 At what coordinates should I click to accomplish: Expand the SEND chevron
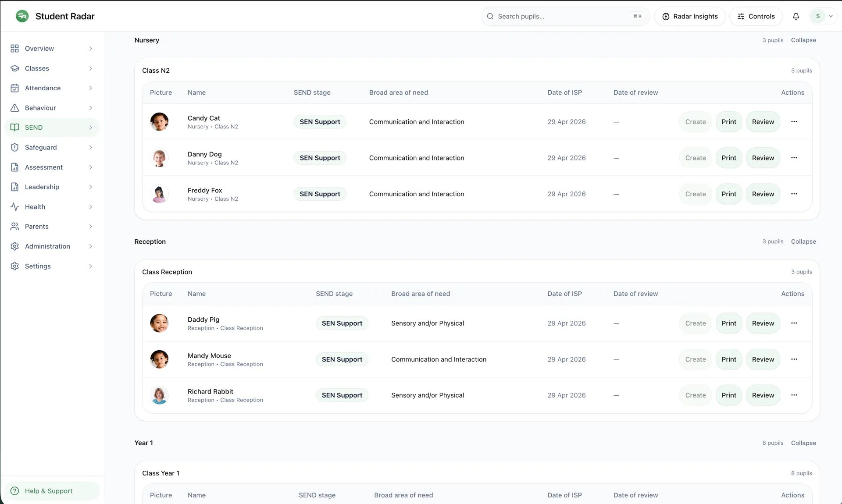tap(91, 128)
